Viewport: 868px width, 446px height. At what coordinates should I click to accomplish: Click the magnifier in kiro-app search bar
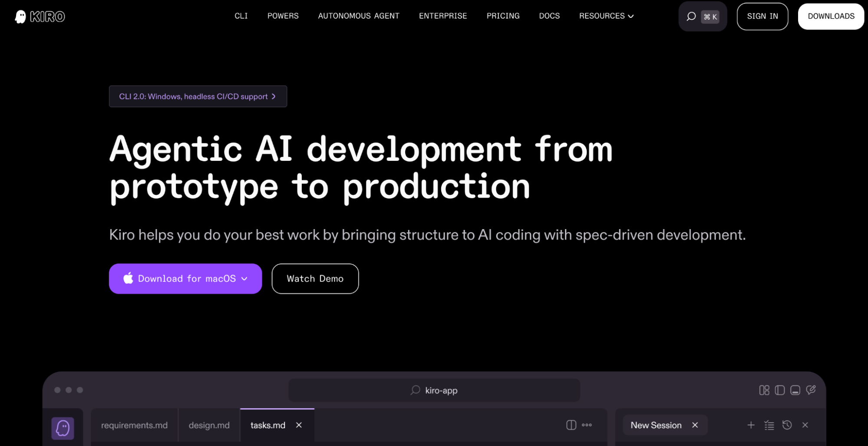pyautogui.click(x=416, y=390)
